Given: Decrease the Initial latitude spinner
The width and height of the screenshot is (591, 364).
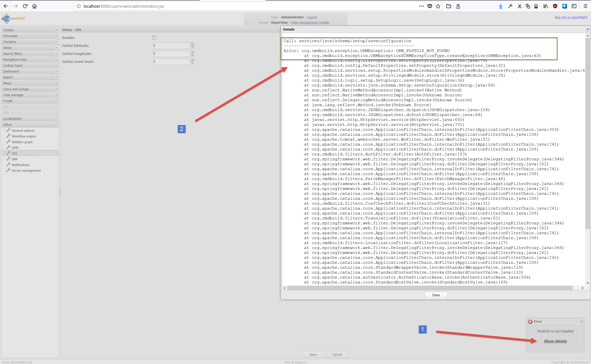Looking at the screenshot, I should [192, 47].
